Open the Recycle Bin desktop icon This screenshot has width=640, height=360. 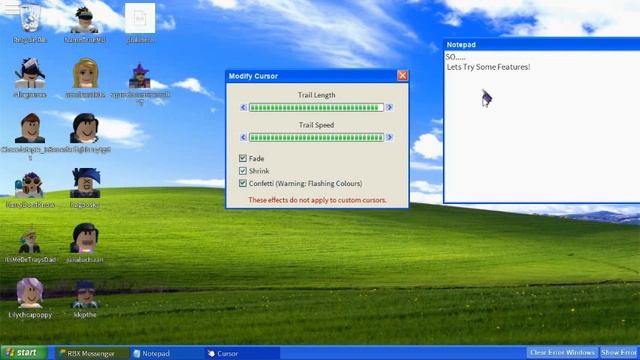click(30, 18)
